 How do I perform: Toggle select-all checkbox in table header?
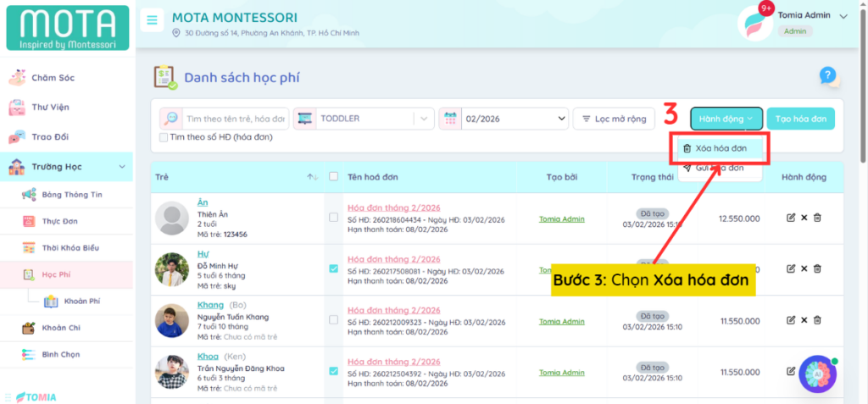(x=333, y=177)
